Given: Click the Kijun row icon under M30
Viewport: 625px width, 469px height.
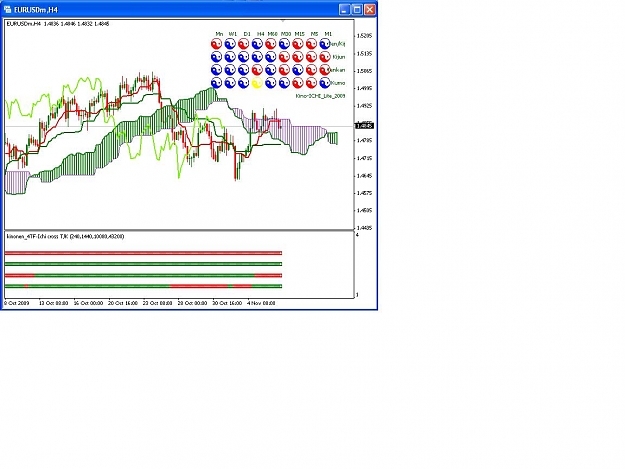Looking at the screenshot, I should click(x=284, y=57).
